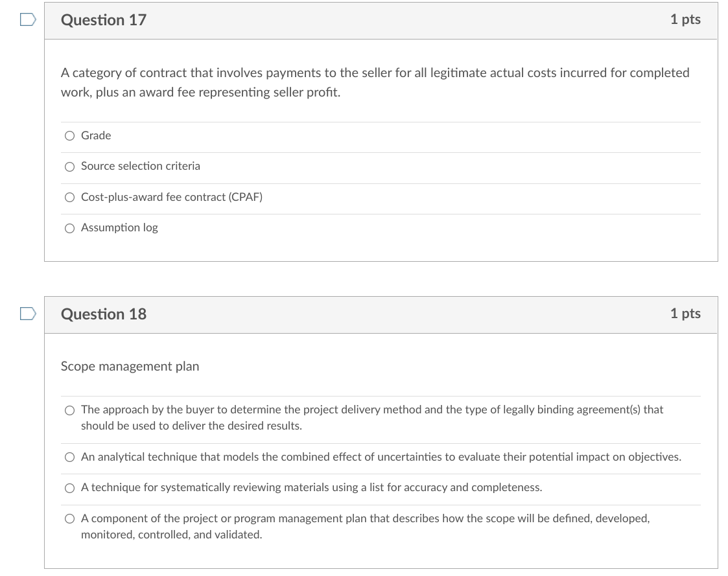
Task: Click the CPAF answer text label
Action: (x=171, y=197)
